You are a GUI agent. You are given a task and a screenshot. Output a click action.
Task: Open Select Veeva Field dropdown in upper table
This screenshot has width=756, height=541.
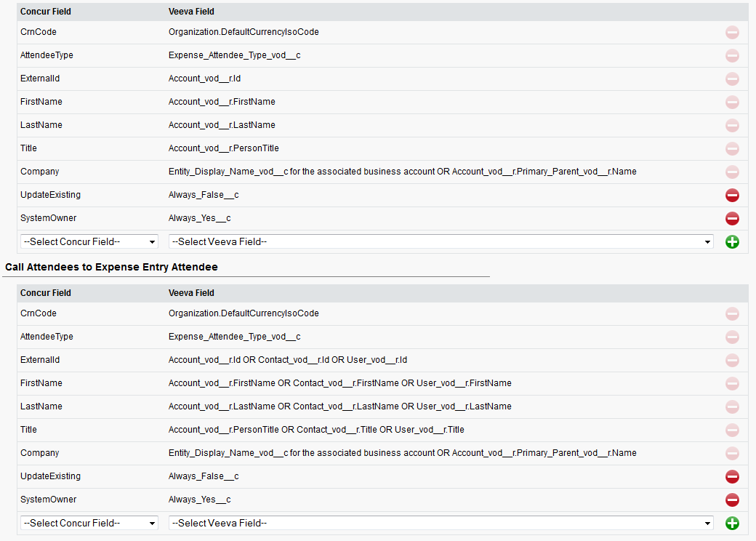coord(441,241)
